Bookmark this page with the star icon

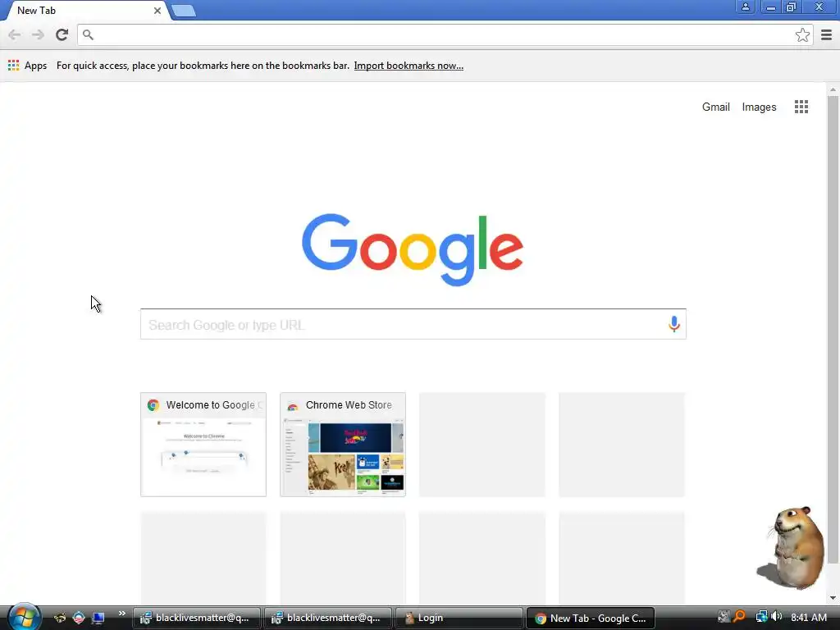[802, 34]
